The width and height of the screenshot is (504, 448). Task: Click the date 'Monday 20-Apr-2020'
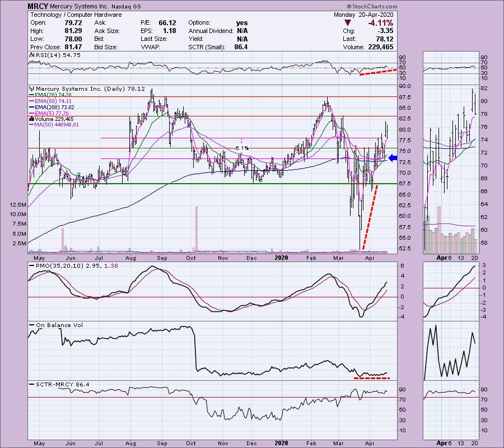pyautogui.click(x=363, y=15)
